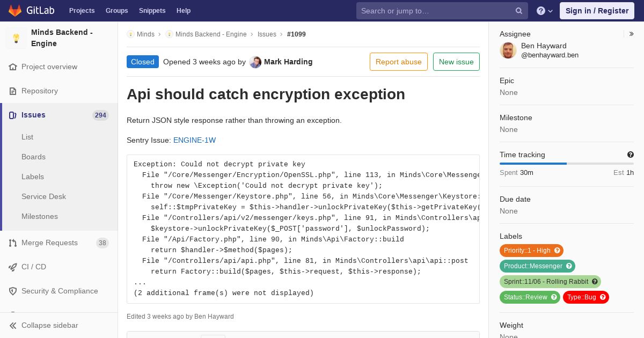Click the GitLab fox logo
This screenshot has height=338, width=644.
click(15, 11)
